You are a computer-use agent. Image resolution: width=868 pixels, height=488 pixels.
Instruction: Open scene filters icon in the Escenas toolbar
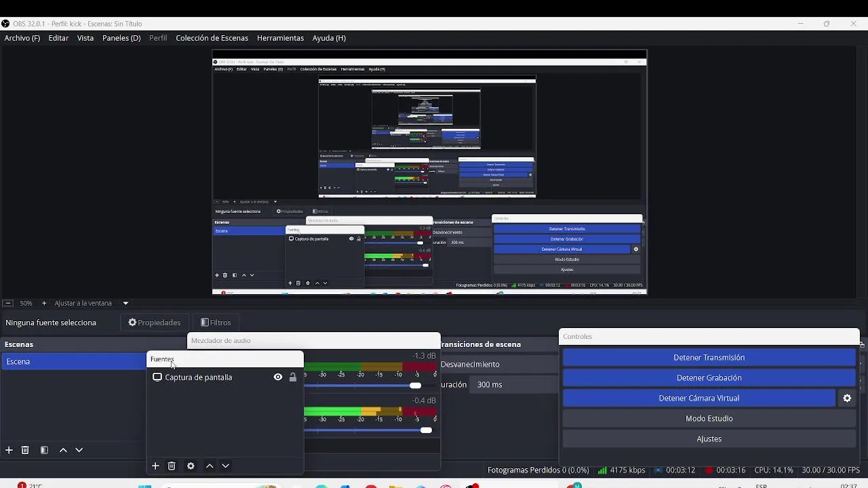(44, 450)
